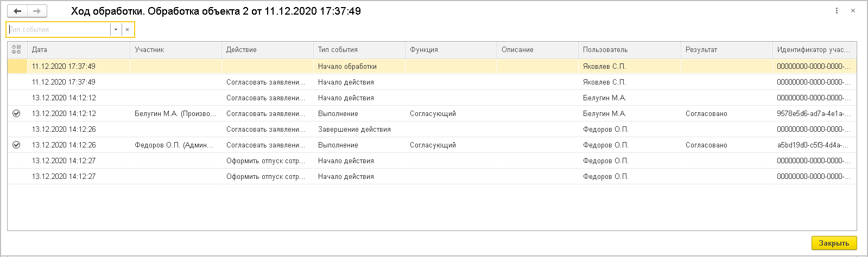Click the back arrow navigation button
The height and width of the screenshot is (257, 868).
[x=17, y=11]
